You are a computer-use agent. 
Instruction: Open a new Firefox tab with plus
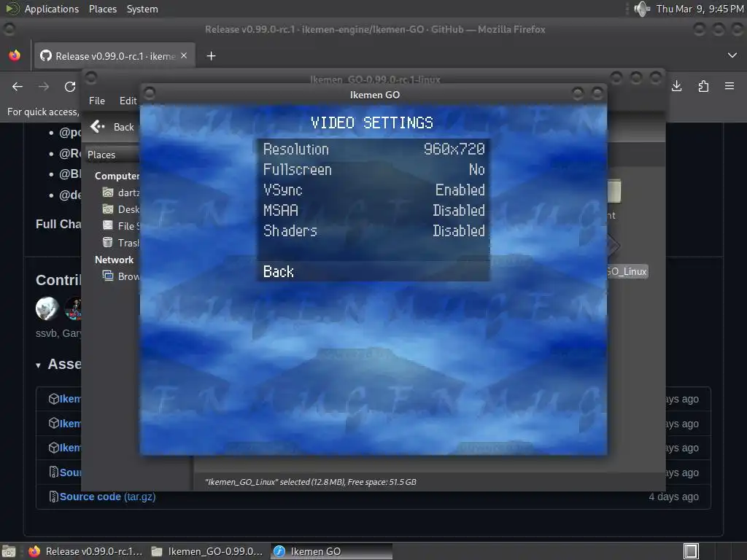coord(211,56)
